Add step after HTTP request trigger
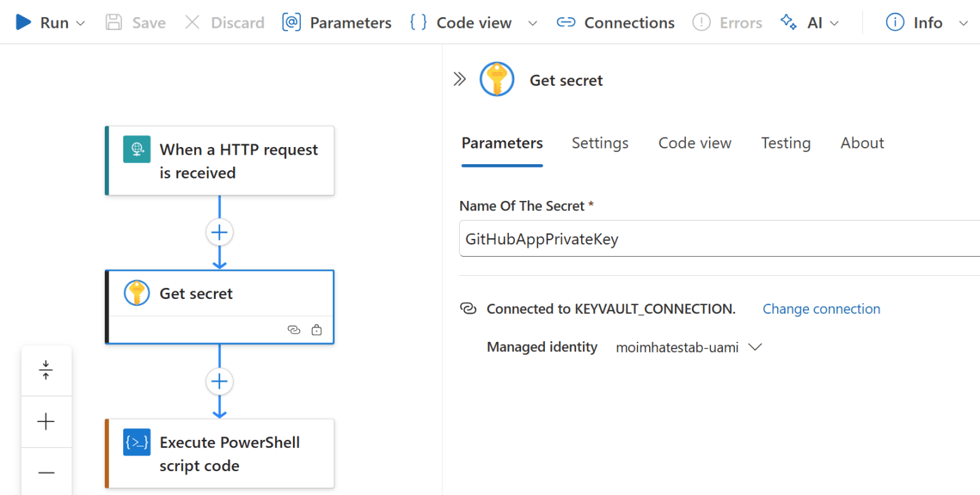The height and width of the screenshot is (495, 980). click(219, 232)
